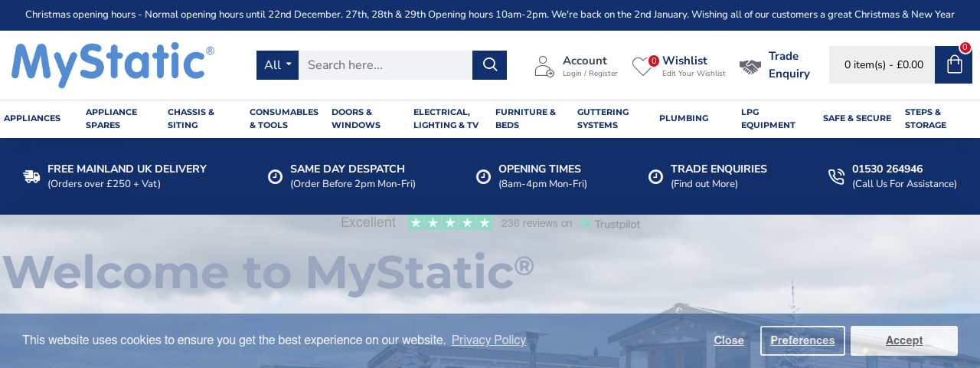Open cookie Preferences
This screenshot has height=368, width=980.
[802, 340]
